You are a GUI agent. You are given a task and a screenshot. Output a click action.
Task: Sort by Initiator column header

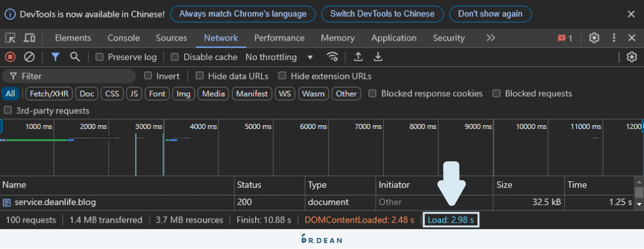tap(434, 185)
